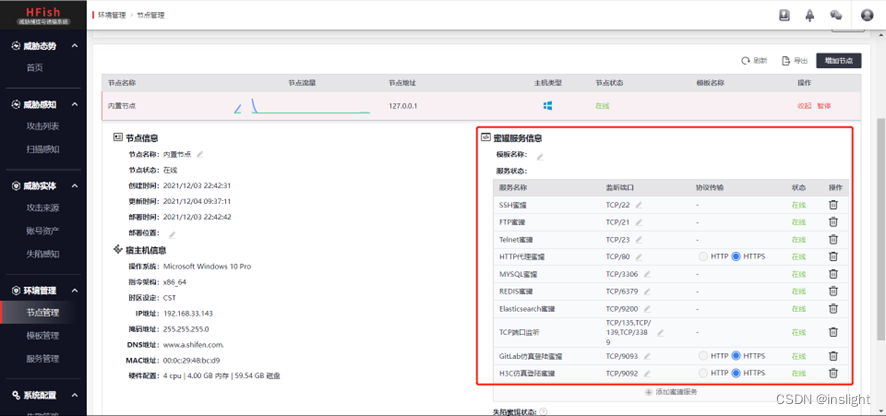Edit the 模板名称 pencil icon

540,157
